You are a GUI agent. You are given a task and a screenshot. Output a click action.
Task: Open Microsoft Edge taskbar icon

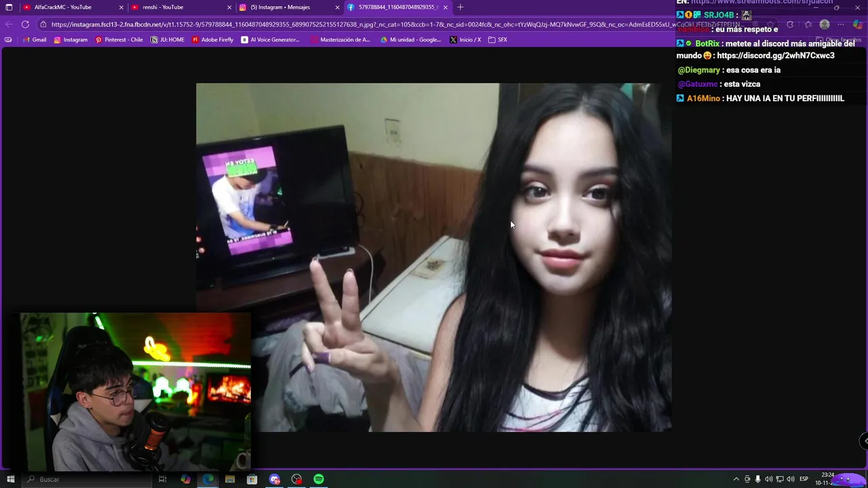point(208,479)
